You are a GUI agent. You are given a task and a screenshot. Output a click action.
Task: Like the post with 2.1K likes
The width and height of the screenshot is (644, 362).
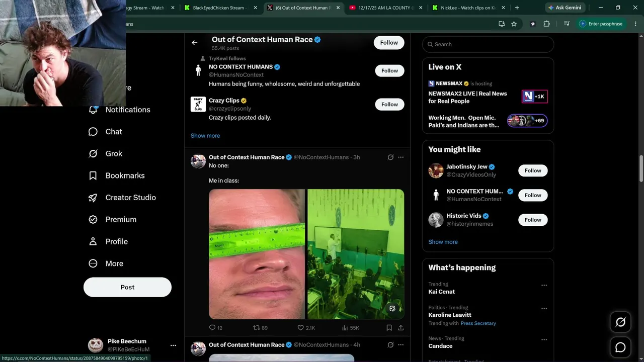[306, 328]
